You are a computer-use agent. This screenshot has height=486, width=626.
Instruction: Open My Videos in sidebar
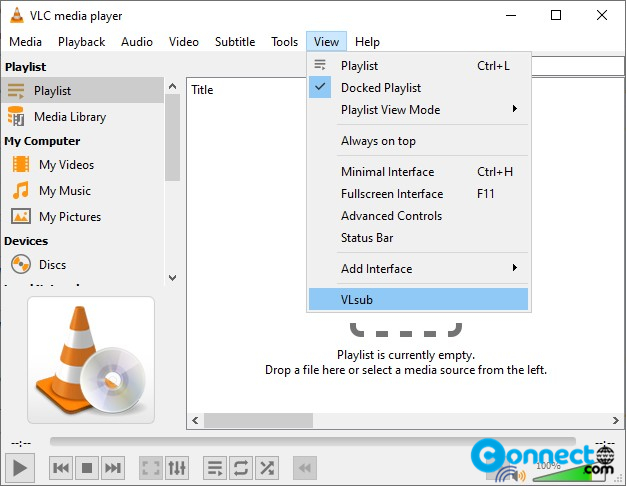82,165
